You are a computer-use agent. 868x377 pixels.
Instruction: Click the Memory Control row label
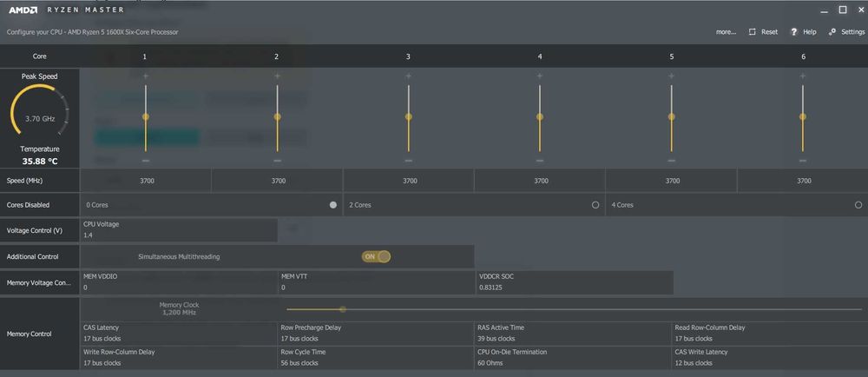click(x=29, y=334)
